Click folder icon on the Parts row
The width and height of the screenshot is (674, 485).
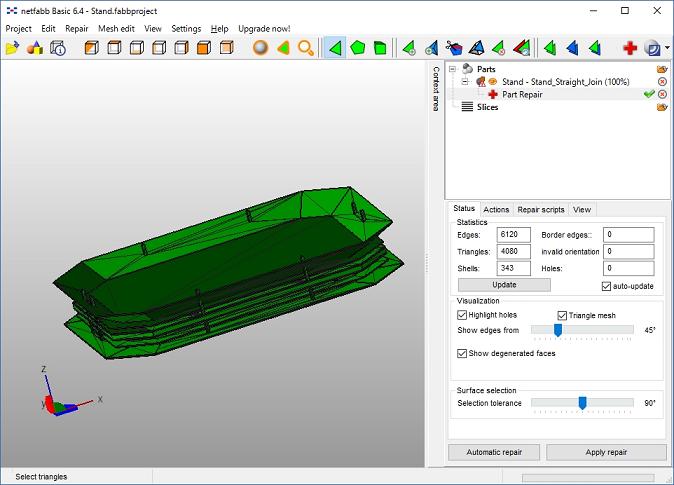pos(662,68)
